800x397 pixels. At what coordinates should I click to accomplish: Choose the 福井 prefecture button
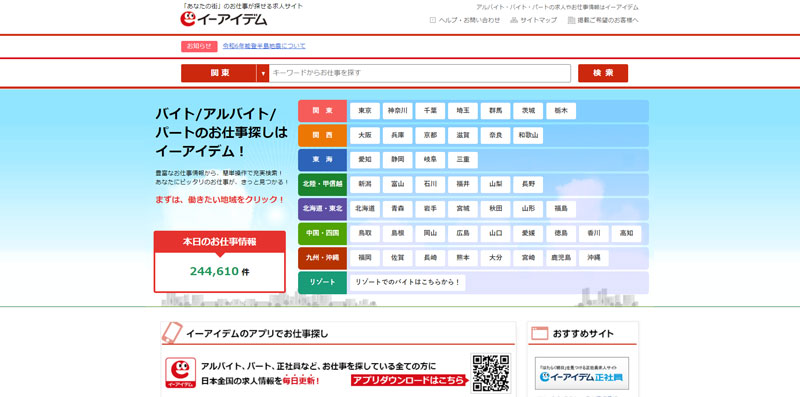pos(463,184)
